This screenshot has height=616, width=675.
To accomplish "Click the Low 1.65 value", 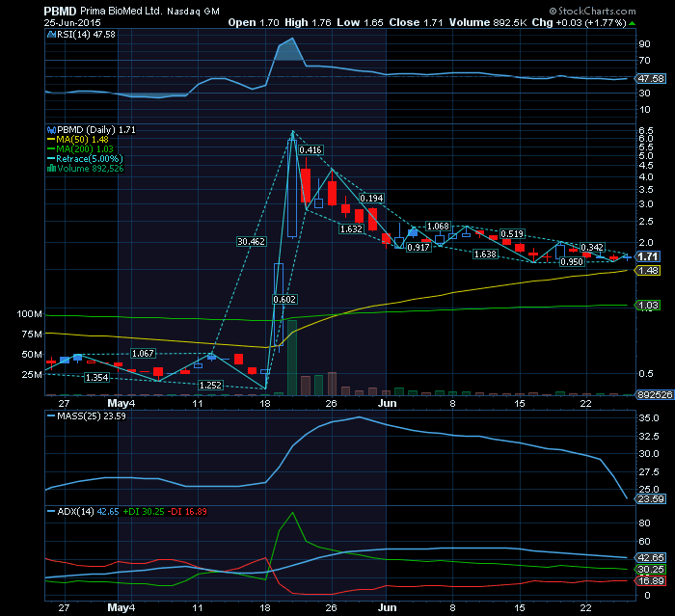I will pos(360,23).
